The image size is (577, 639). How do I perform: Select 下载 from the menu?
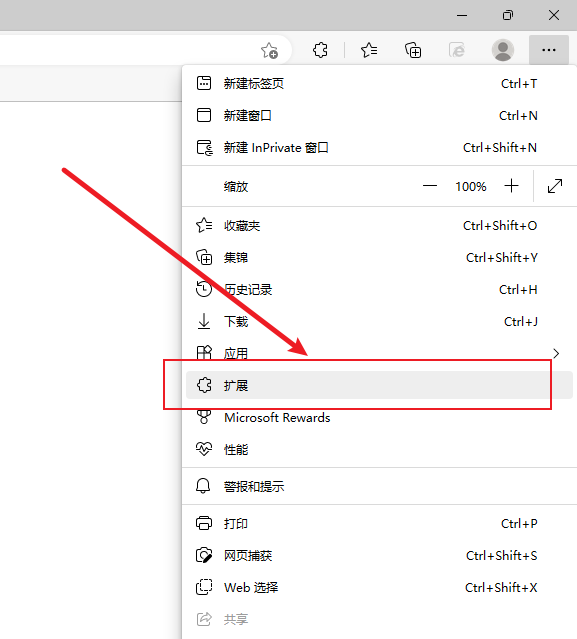(379, 322)
